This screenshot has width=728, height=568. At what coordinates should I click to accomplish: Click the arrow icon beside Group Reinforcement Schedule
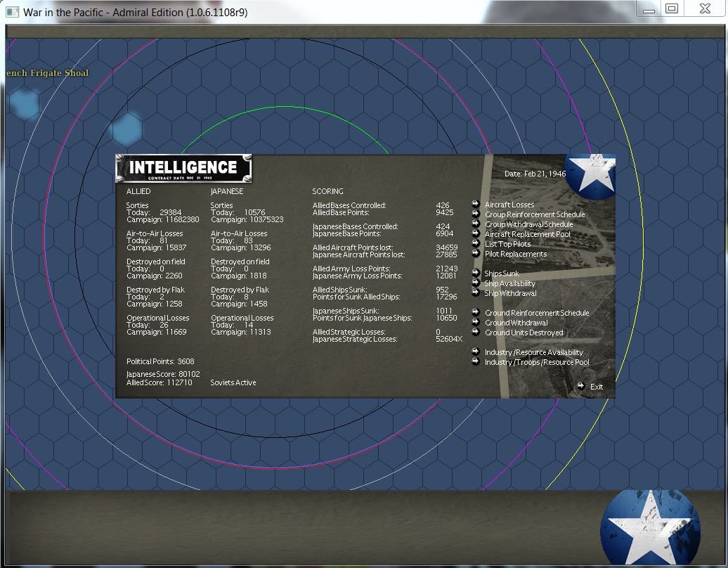[476, 214]
